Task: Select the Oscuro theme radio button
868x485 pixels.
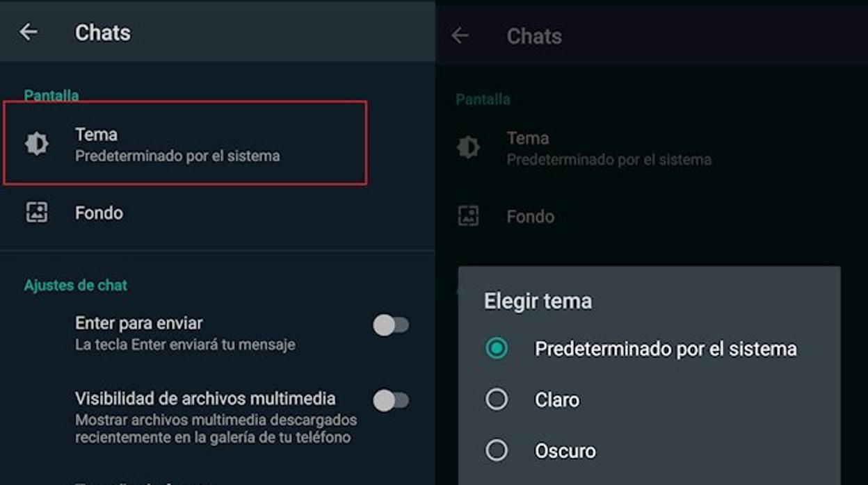Action: point(497,451)
